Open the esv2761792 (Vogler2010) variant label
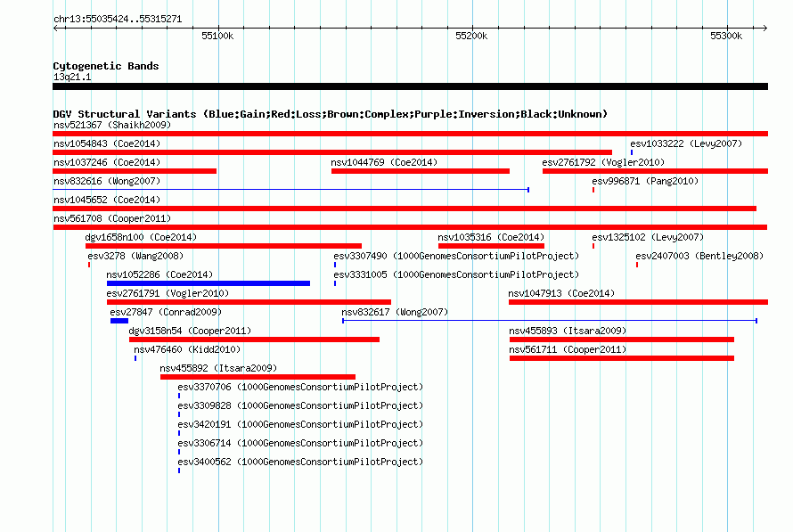 point(603,162)
